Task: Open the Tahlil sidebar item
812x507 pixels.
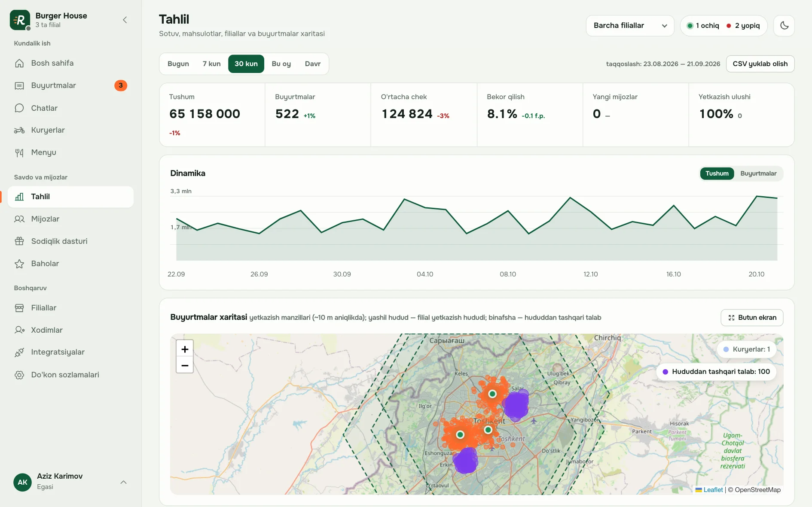Action: [70, 197]
